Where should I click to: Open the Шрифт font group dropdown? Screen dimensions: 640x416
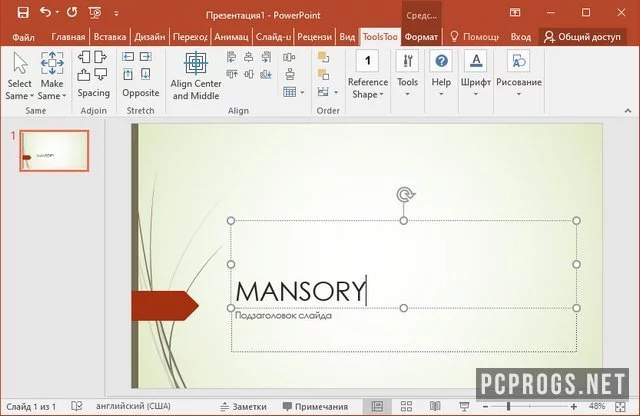476,75
